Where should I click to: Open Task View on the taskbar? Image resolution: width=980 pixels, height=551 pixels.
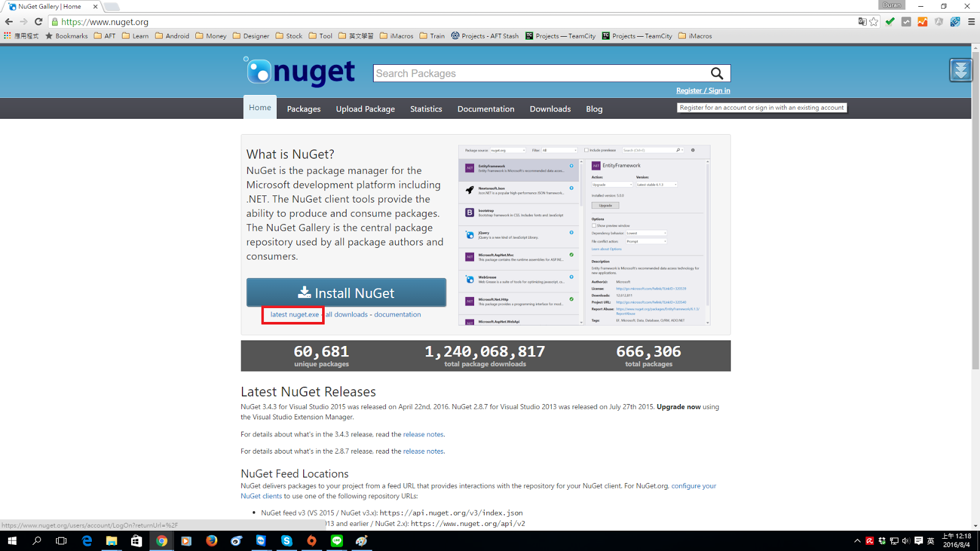tap(61, 541)
